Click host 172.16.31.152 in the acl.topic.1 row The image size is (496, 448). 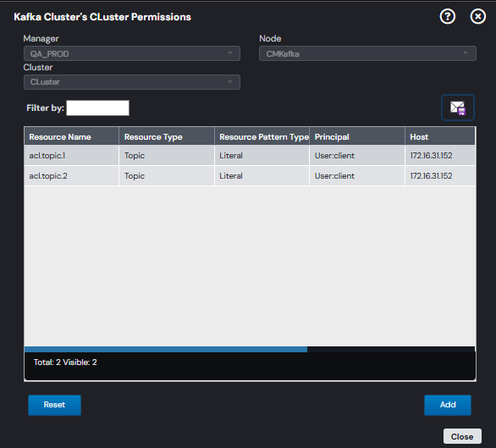pos(440,156)
